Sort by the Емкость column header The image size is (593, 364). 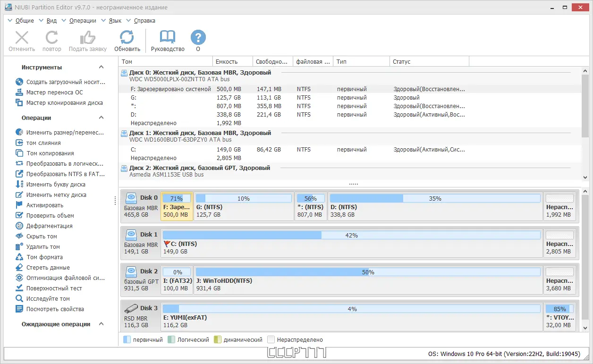pos(233,61)
